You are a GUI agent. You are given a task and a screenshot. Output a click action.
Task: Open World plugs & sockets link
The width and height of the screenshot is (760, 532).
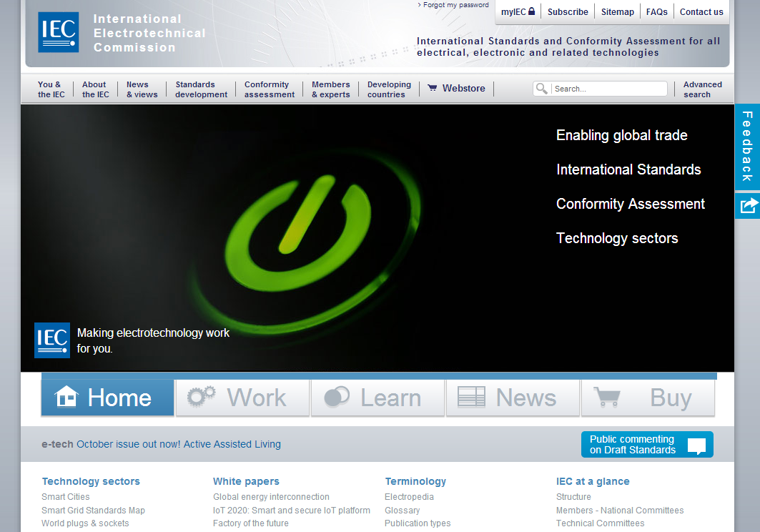click(x=85, y=523)
